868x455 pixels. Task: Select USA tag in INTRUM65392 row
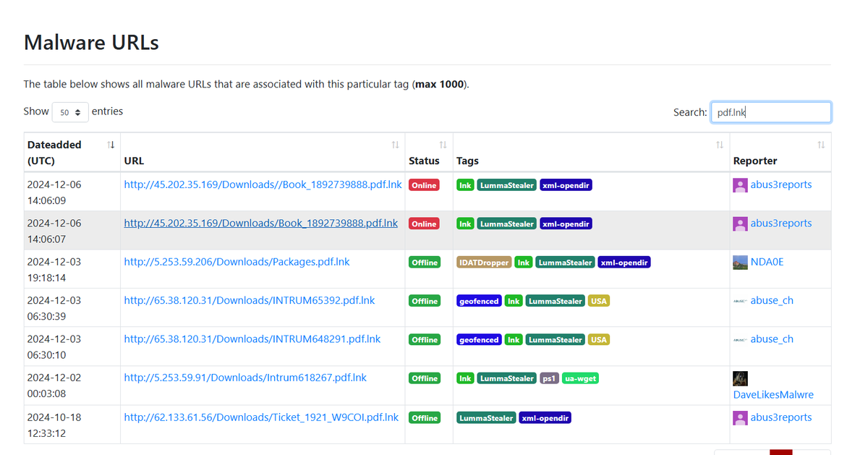pos(598,301)
